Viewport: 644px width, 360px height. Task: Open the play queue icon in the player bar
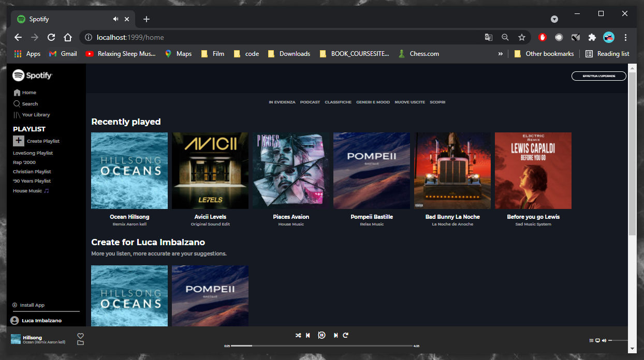[590, 340]
